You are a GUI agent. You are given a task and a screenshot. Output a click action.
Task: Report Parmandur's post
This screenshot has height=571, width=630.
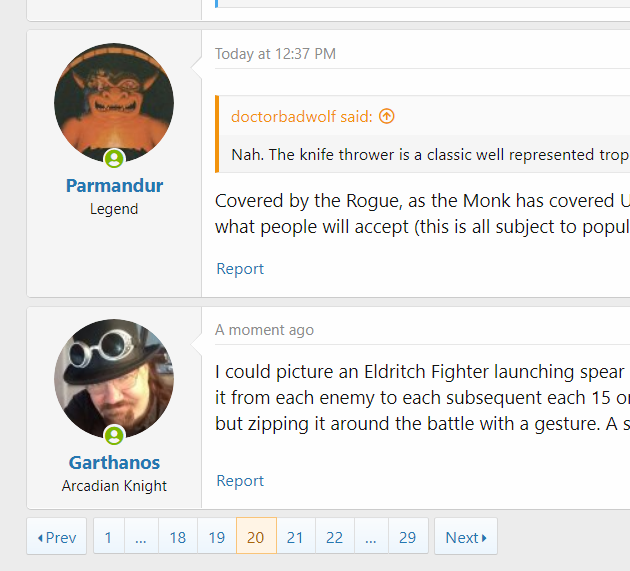240,269
